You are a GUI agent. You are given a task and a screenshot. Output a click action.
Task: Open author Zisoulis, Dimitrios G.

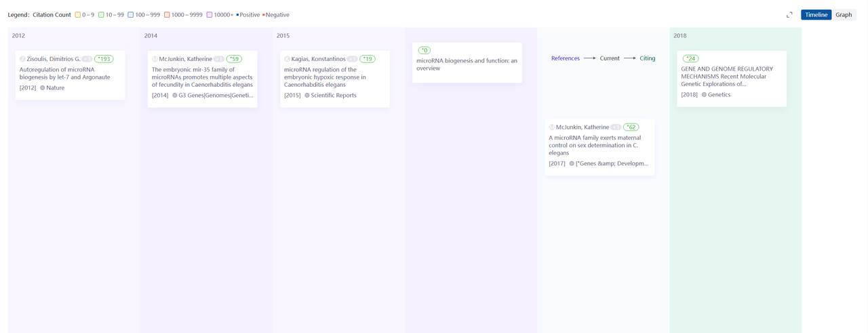click(54, 59)
